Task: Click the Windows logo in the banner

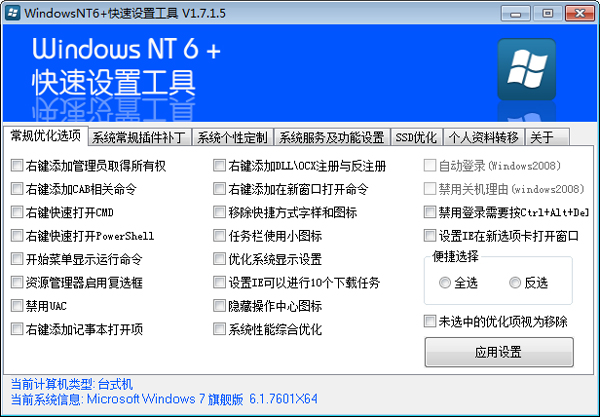Action: point(527,69)
